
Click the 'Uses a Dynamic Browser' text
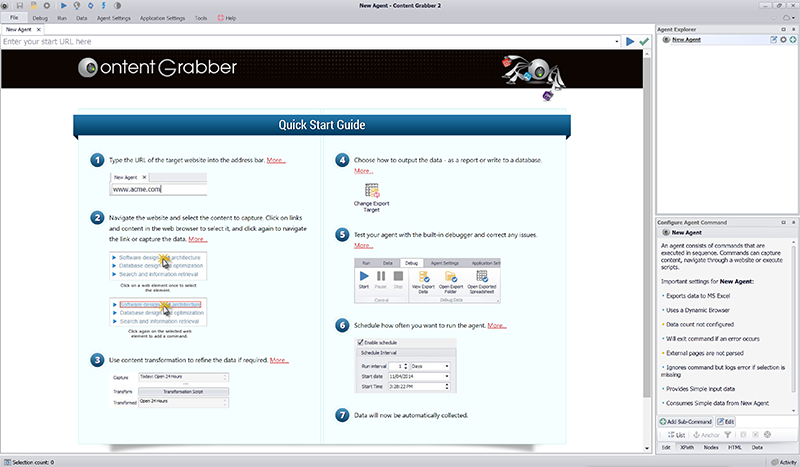click(x=697, y=310)
